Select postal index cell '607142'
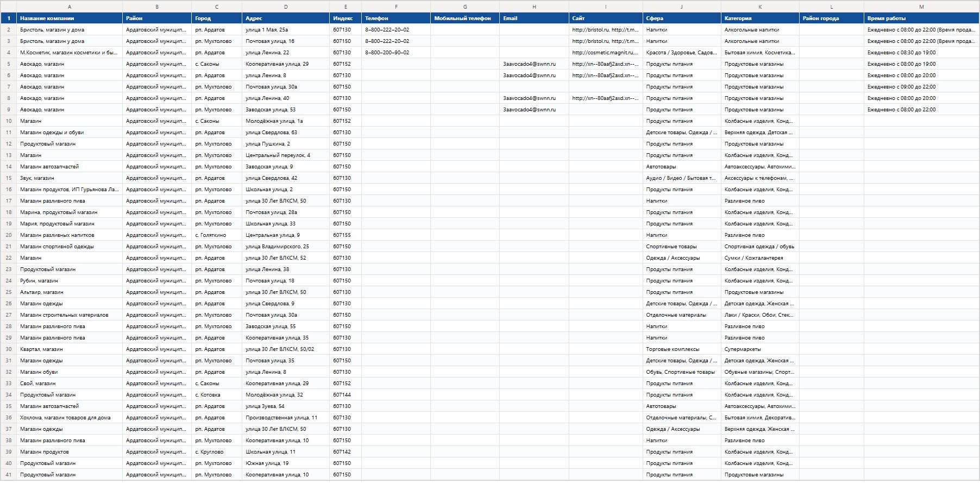This screenshot has height=490, width=980. 345,452
